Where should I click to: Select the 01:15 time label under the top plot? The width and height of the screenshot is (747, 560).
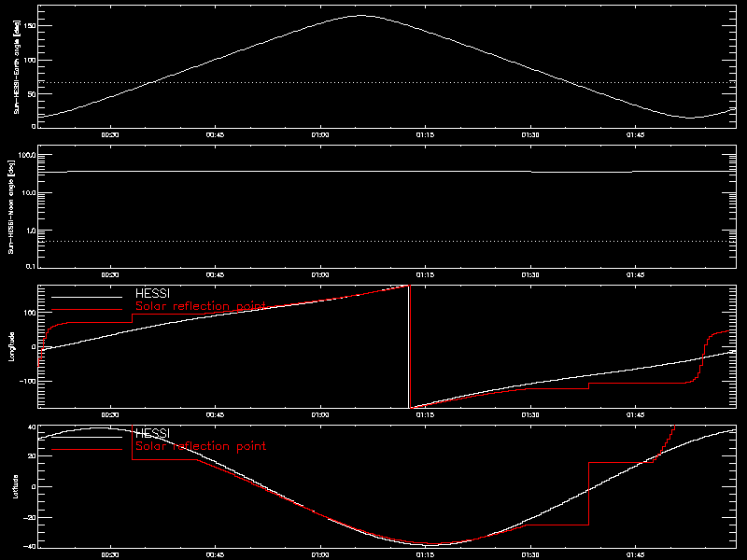[x=425, y=135]
